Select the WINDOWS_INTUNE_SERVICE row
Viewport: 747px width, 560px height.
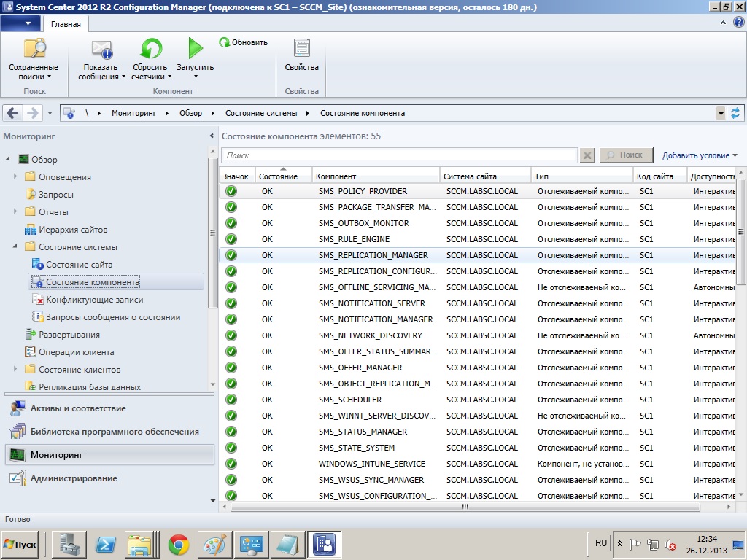477,464
